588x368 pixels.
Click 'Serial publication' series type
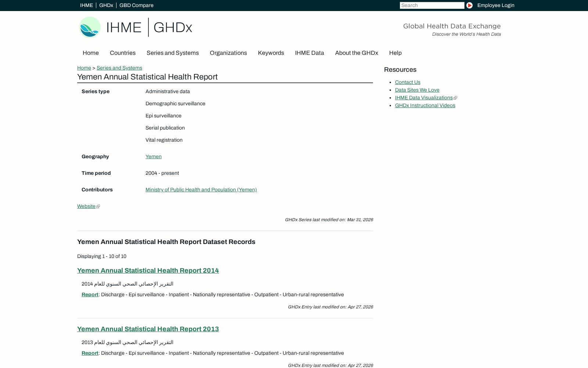(x=165, y=128)
